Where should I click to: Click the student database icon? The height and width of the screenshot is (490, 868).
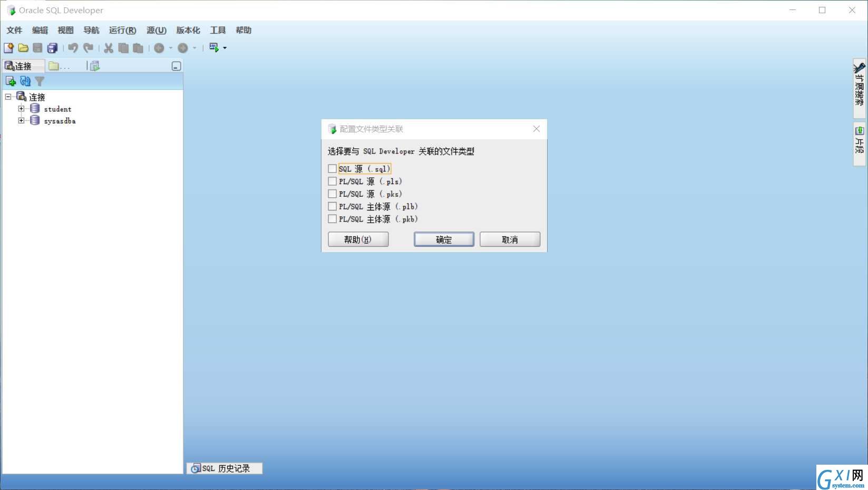[35, 109]
